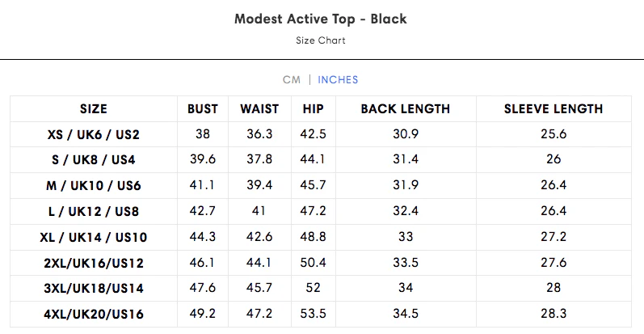Switch size chart units to CM

[x=291, y=80]
